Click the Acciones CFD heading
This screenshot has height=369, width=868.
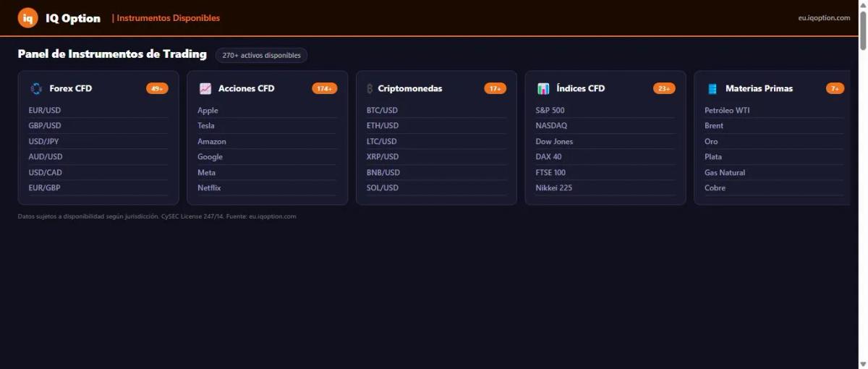pyautogui.click(x=247, y=88)
